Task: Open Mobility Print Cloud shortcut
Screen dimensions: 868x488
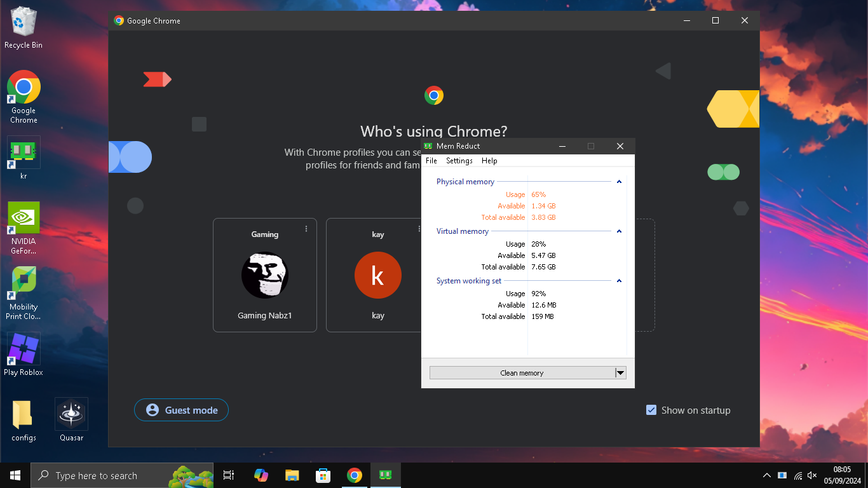Action: pos(24,293)
